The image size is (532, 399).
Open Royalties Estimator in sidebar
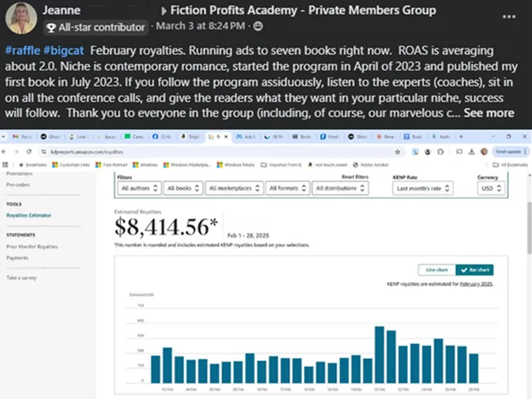[x=28, y=214]
